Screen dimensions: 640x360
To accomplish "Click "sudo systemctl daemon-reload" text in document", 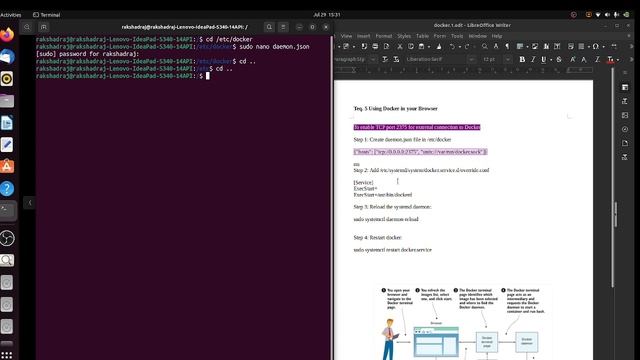I will coord(386,219).
